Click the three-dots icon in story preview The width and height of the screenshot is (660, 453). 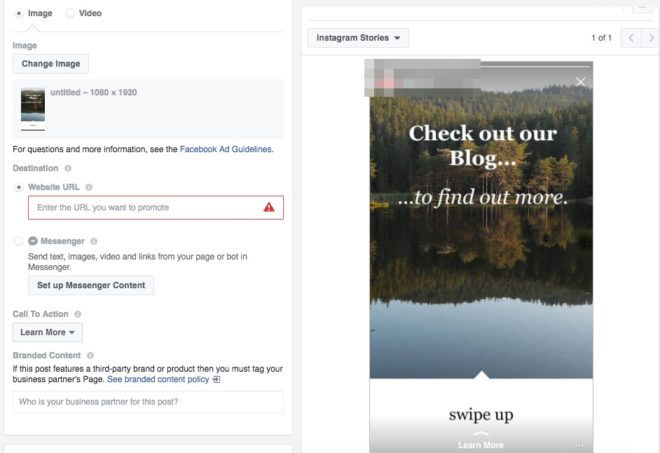pyautogui.click(x=579, y=445)
